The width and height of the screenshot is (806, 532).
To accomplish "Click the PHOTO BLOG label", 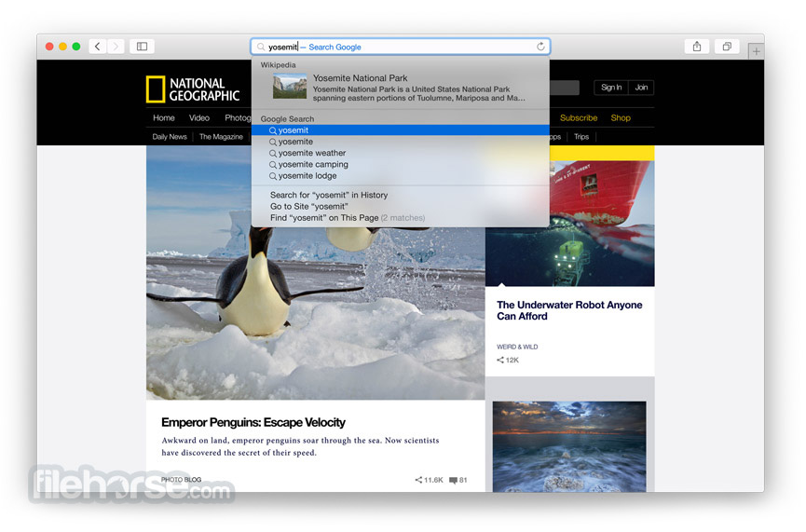I will click(181, 480).
